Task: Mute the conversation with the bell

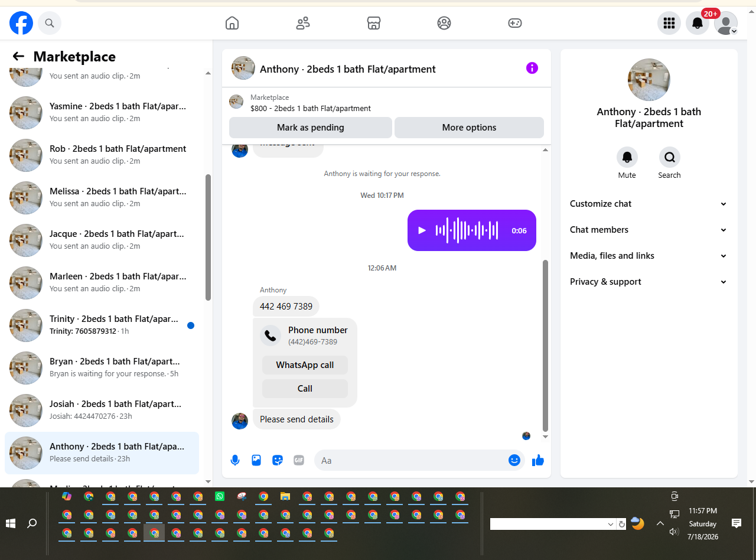Action: pos(627,157)
